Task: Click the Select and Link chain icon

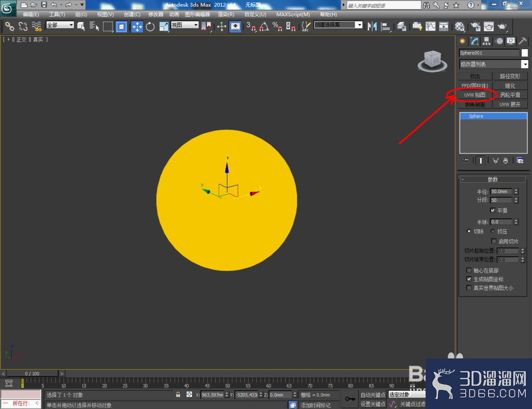Action: point(10,26)
